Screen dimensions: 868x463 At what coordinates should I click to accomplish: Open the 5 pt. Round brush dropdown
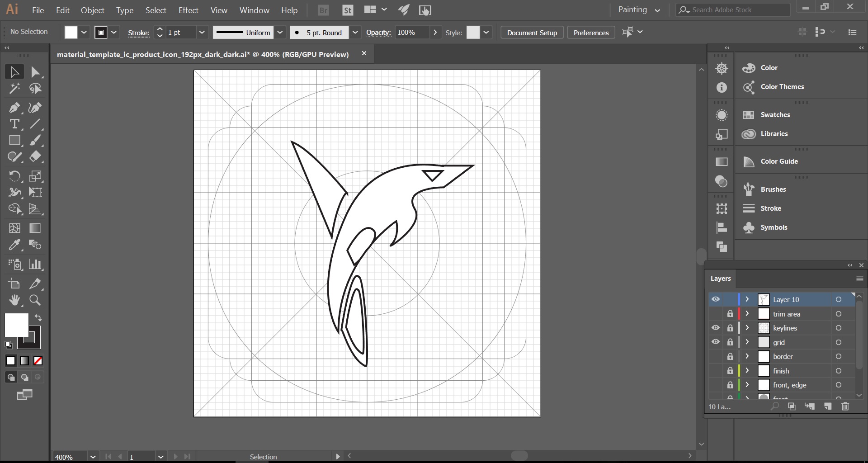click(x=355, y=33)
